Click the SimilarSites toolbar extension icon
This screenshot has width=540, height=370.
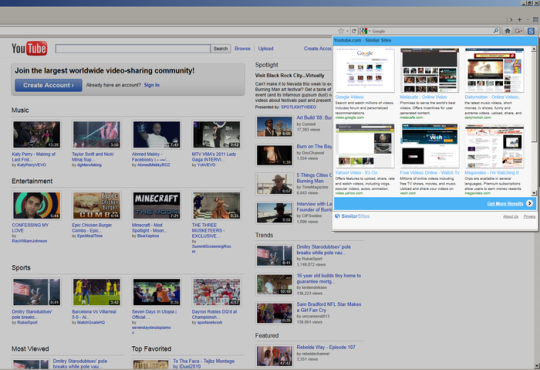[x=531, y=31]
